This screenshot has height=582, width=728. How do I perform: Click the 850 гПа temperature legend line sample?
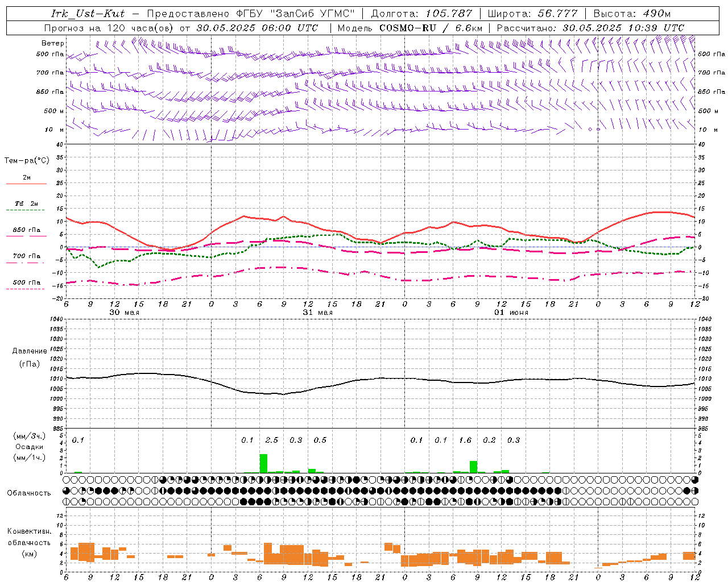[26, 236]
